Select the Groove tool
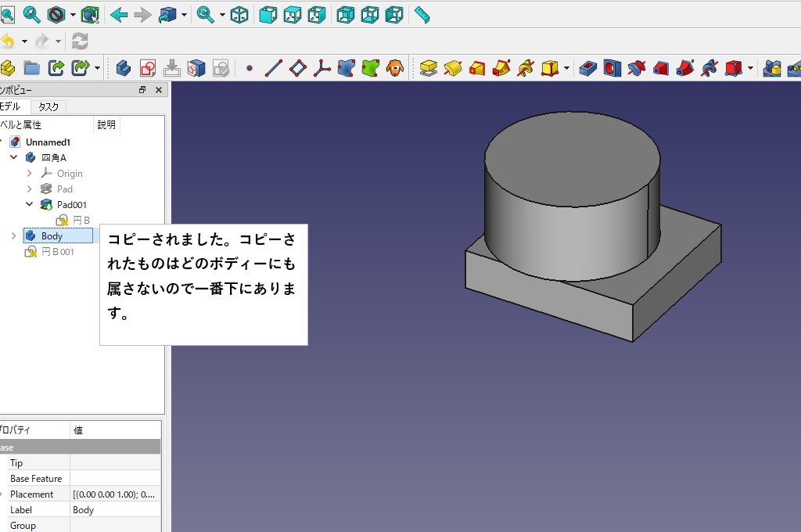This screenshot has width=801, height=532. pos(637,67)
